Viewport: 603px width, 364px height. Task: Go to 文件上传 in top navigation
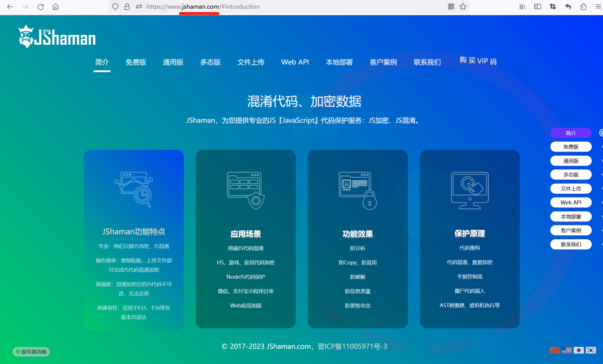coord(251,62)
